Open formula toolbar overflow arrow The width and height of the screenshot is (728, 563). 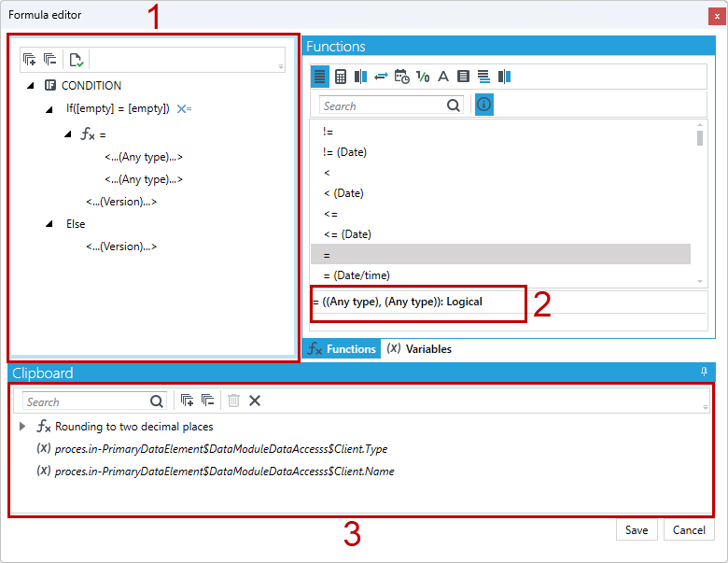click(281, 67)
